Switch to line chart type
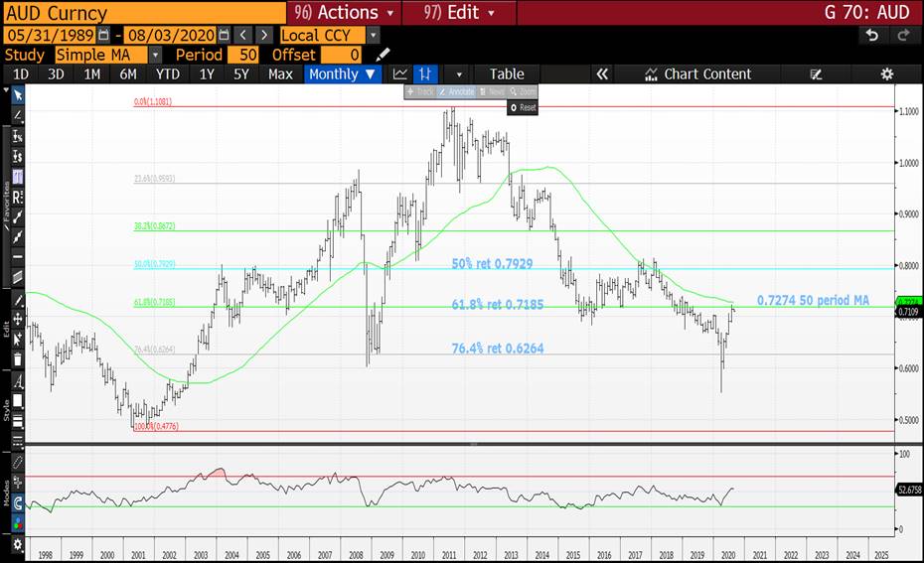This screenshot has height=563, width=924. pos(400,74)
